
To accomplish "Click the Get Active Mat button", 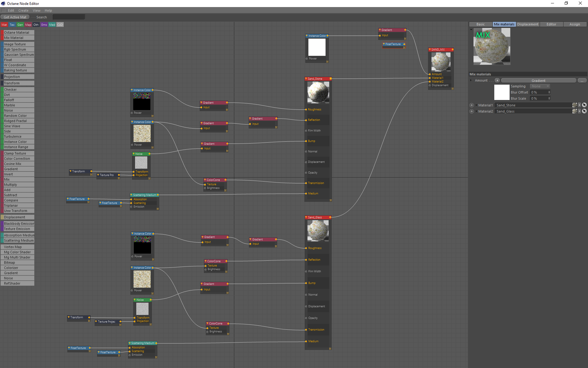I will click(x=15, y=17).
